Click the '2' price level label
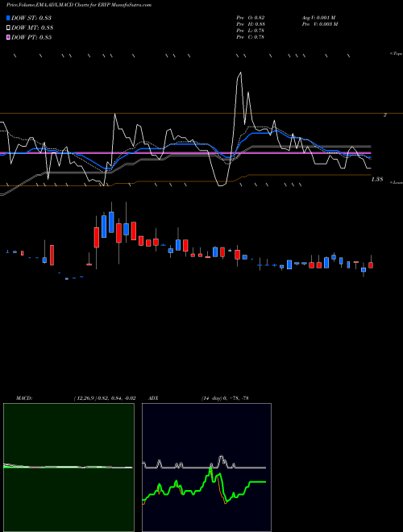 point(385,115)
